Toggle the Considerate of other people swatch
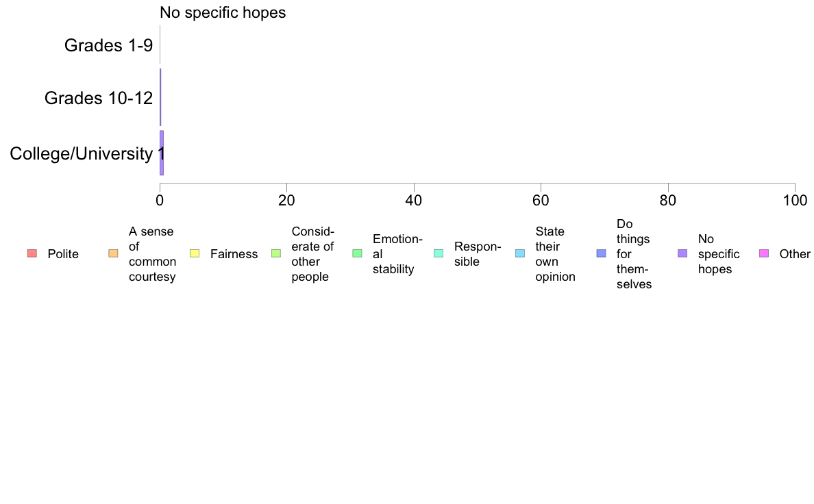This screenshot has height=504, width=814. pos(276,253)
